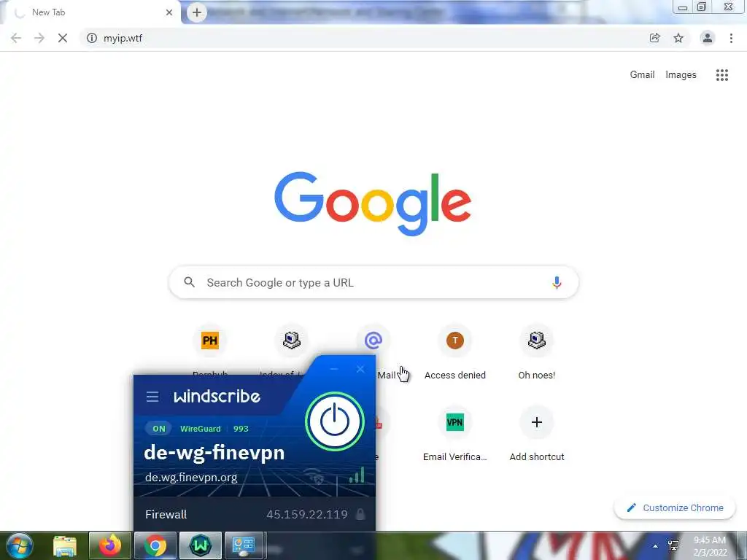Viewport: 747px width, 560px height.
Task: Open Google Images link
Action: (x=681, y=75)
